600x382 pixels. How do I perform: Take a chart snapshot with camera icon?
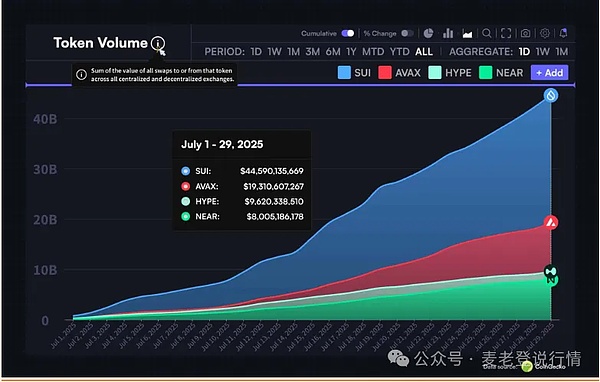(525, 34)
